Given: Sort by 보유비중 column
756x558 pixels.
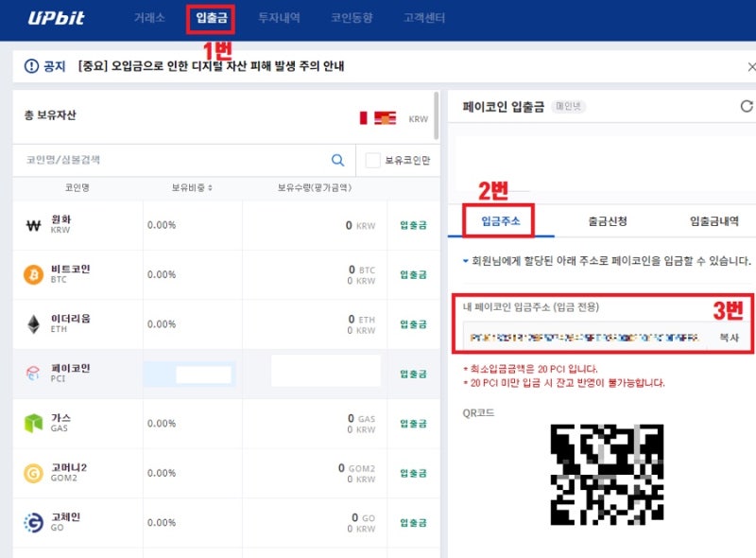Looking at the screenshot, I should coord(192,188).
